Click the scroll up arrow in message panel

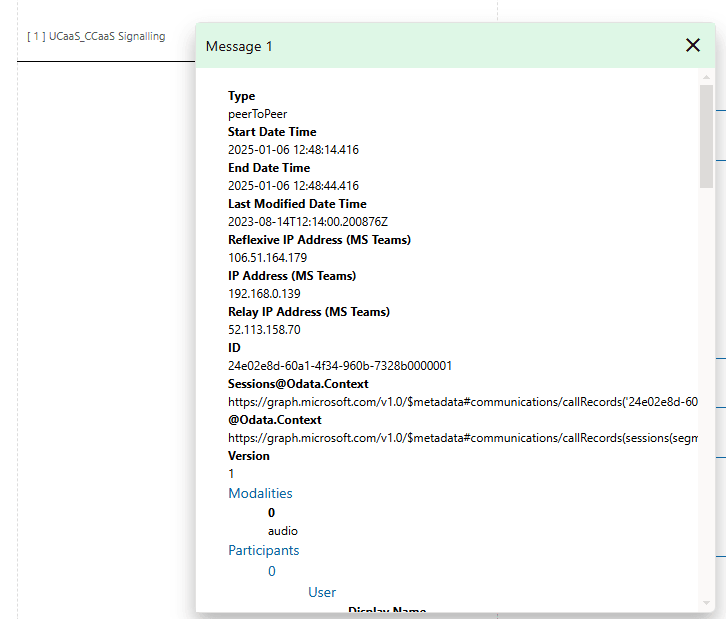[706, 77]
